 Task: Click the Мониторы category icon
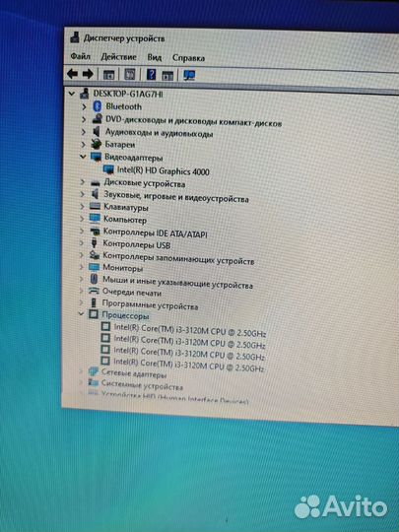[94, 267]
